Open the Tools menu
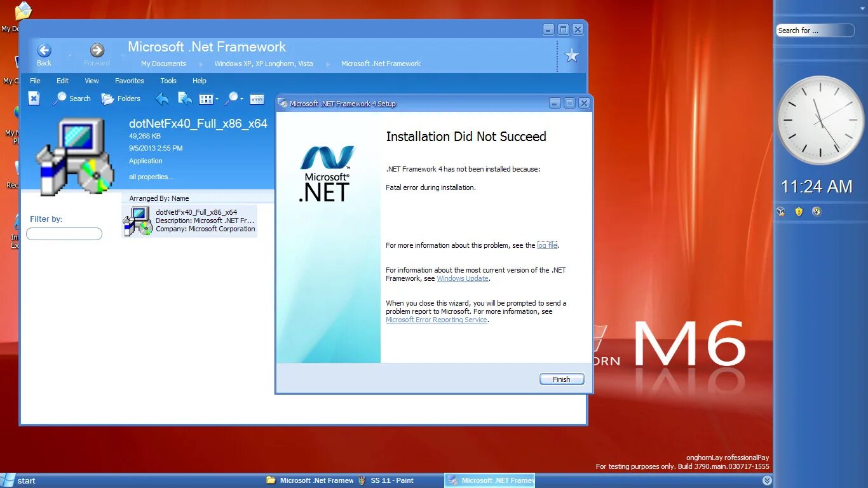The height and width of the screenshot is (488, 868). click(168, 81)
